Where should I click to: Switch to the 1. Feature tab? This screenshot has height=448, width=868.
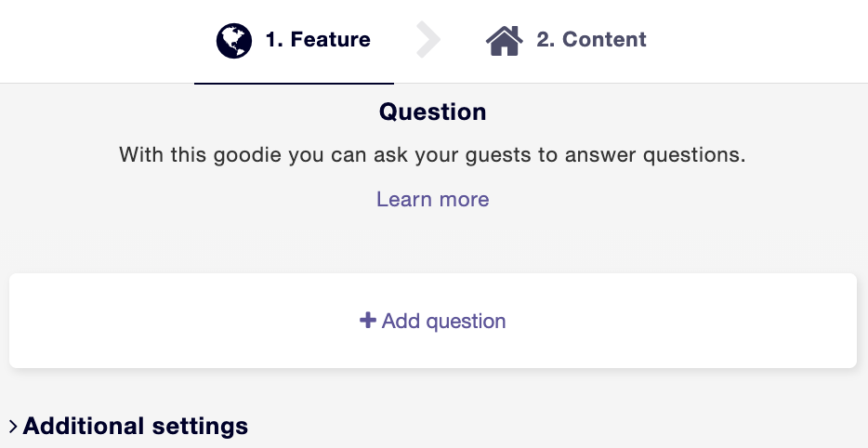click(294, 42)
